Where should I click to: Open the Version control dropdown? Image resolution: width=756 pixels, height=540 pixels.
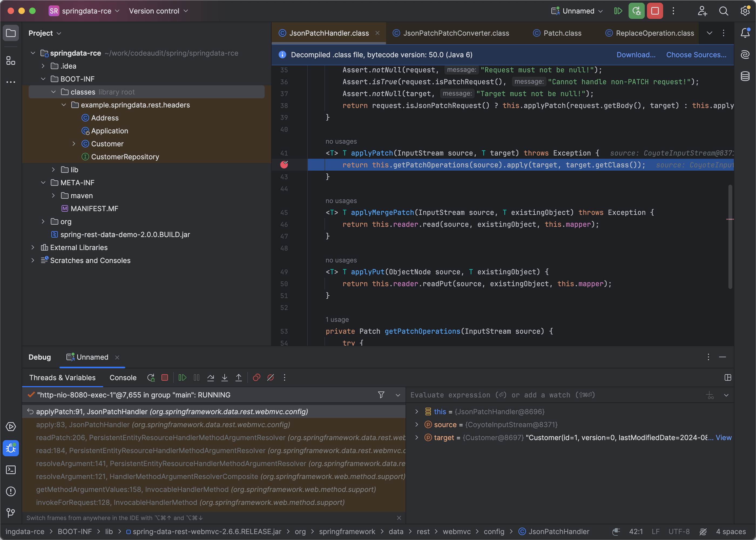pyautogui.click(x=158, y=11)
